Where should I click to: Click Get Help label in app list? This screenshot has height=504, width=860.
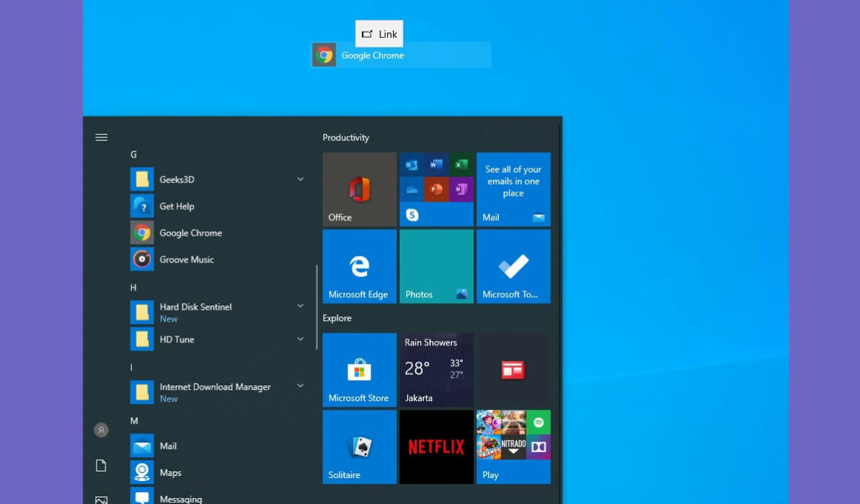pyautogui.click(x=177, y=207)
